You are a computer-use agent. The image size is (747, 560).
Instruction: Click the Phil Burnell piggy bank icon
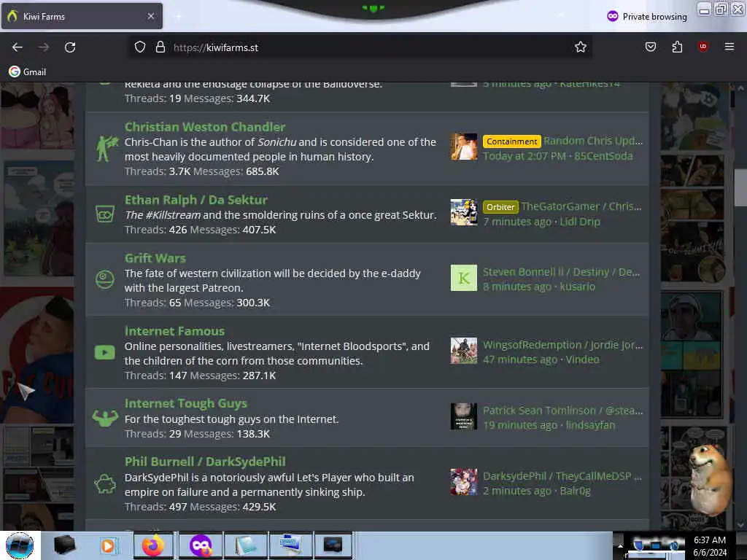105,484
